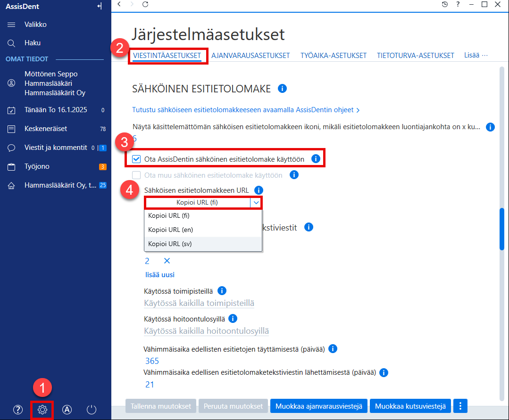Open Työjono work queue
The width and height of the screenshot is (509, 420).
click(x=56, y=167)
